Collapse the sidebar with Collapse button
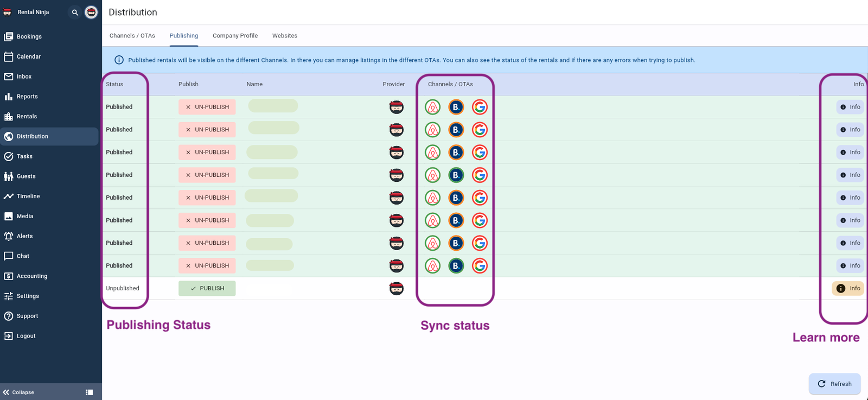868x400 pixels. tap(18, 392)
